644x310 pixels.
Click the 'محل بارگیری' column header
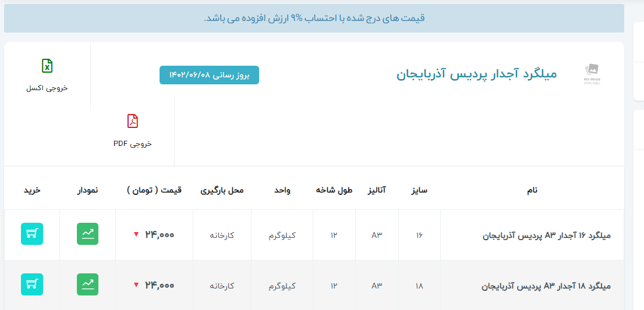(x=222, y=190)
